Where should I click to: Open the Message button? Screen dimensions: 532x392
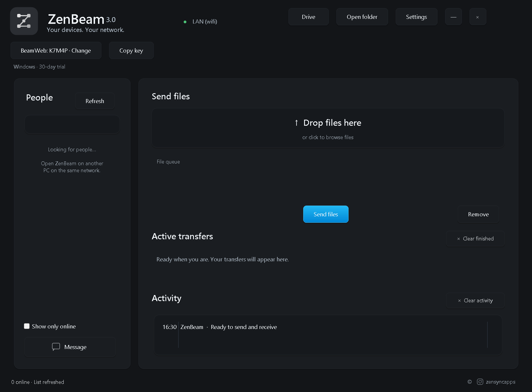(x=70, y=347)
